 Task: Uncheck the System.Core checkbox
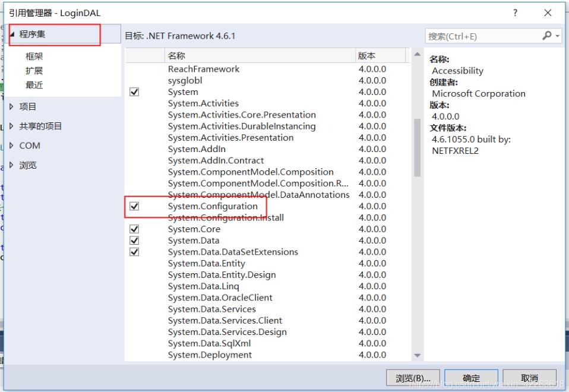134,229
